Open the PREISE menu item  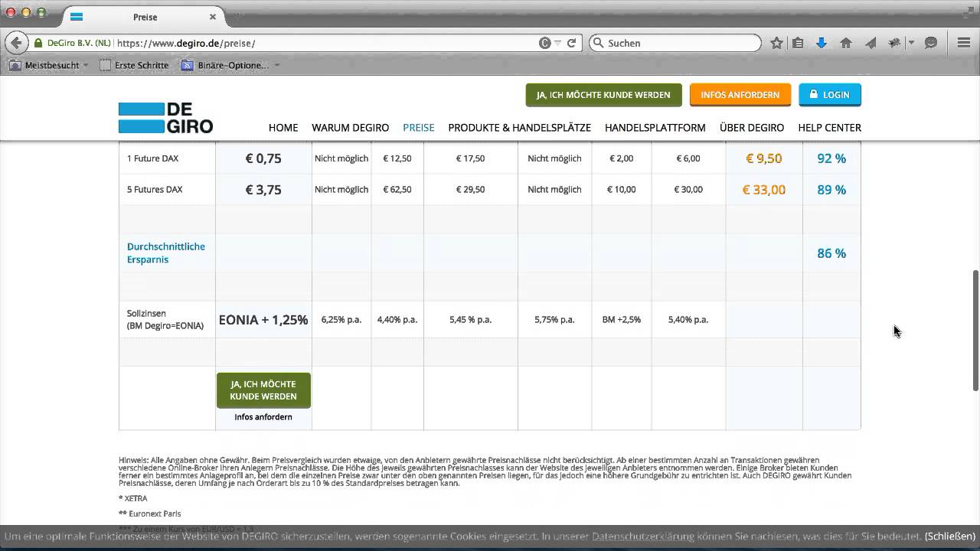pos(419,128)
